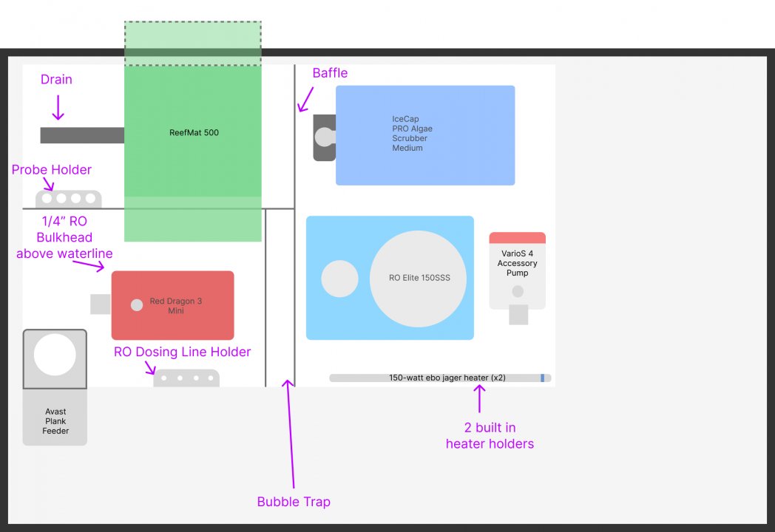Select the dark gray drain pipe bar

pos(82,135)
